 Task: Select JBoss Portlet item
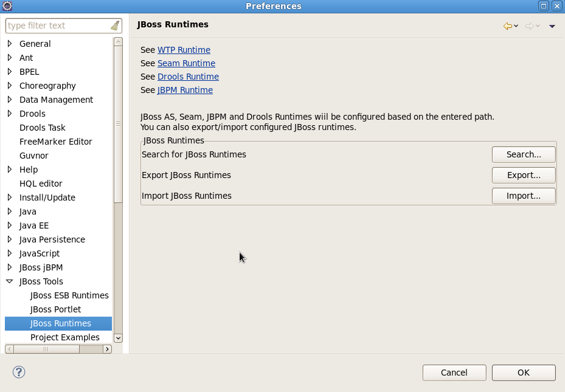coord(55,309)
